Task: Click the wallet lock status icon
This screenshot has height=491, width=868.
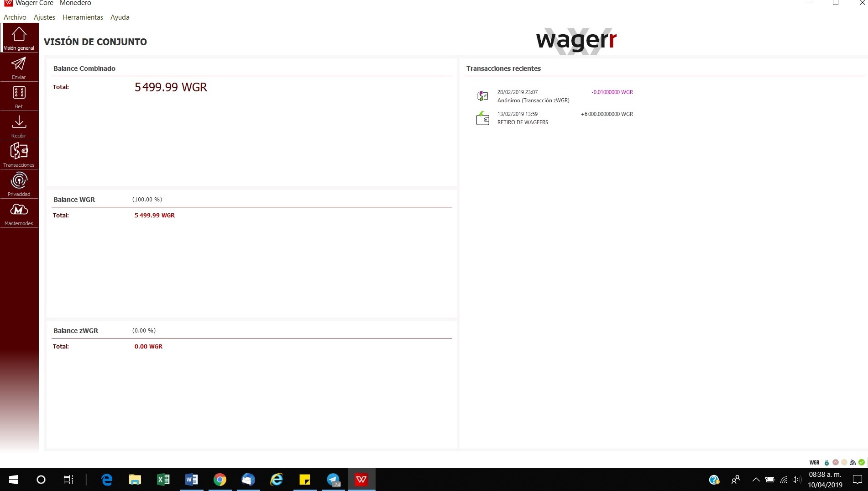Action: [x=826, y=462]
